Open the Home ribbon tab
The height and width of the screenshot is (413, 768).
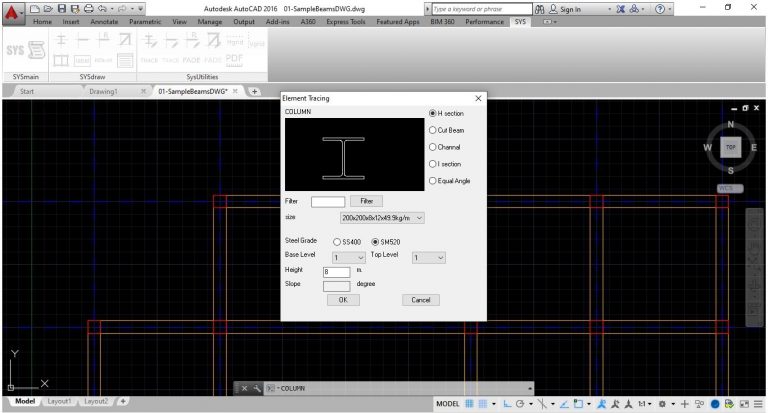43,22
